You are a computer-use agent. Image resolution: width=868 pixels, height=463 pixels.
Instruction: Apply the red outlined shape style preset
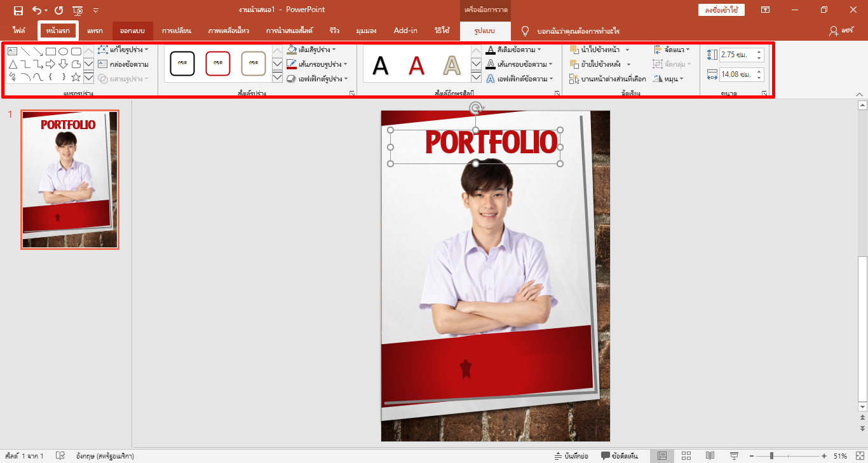pos(218,63)
